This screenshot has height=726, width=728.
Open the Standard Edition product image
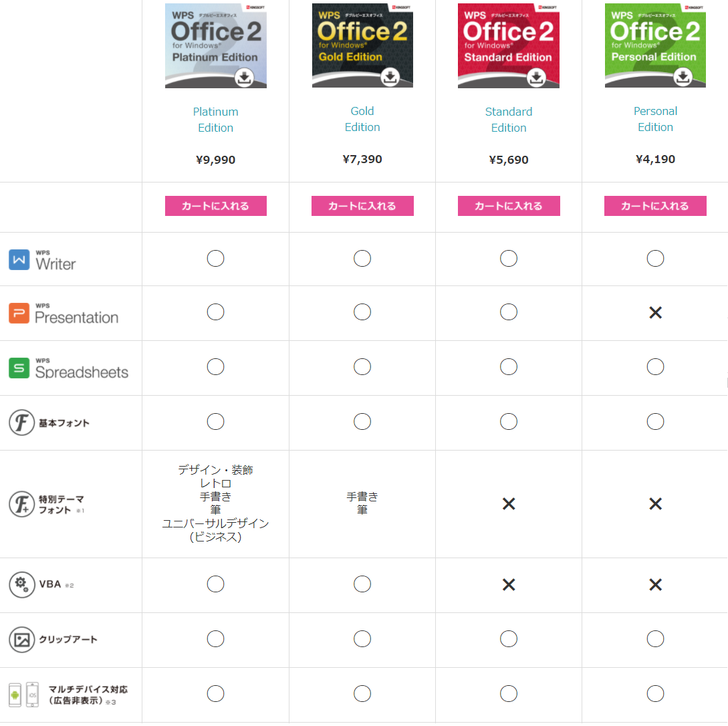508,45
